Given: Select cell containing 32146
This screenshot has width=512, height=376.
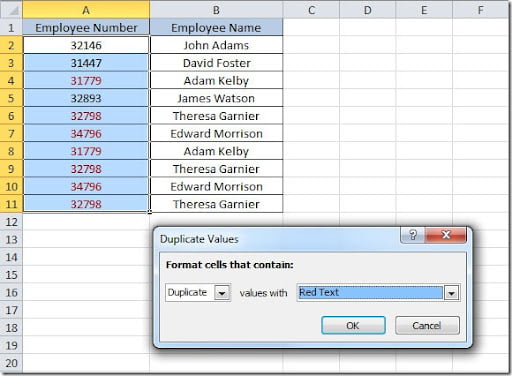Looking at the screenshot, I should [86, 45].
